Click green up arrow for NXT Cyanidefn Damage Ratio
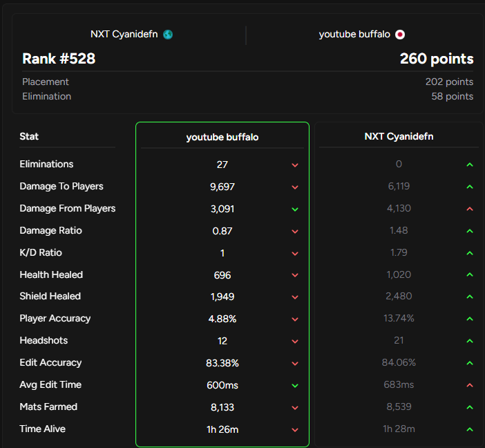The image size is (485, 448). 470,231
